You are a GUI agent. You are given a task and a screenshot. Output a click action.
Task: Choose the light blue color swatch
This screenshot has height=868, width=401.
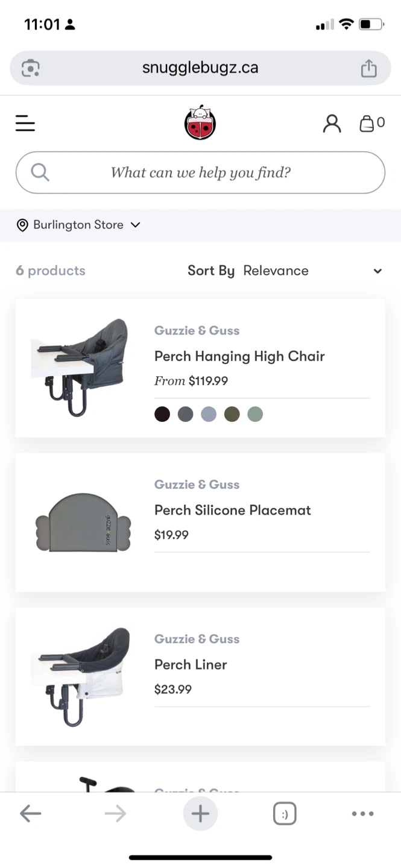tap(209, 414)
